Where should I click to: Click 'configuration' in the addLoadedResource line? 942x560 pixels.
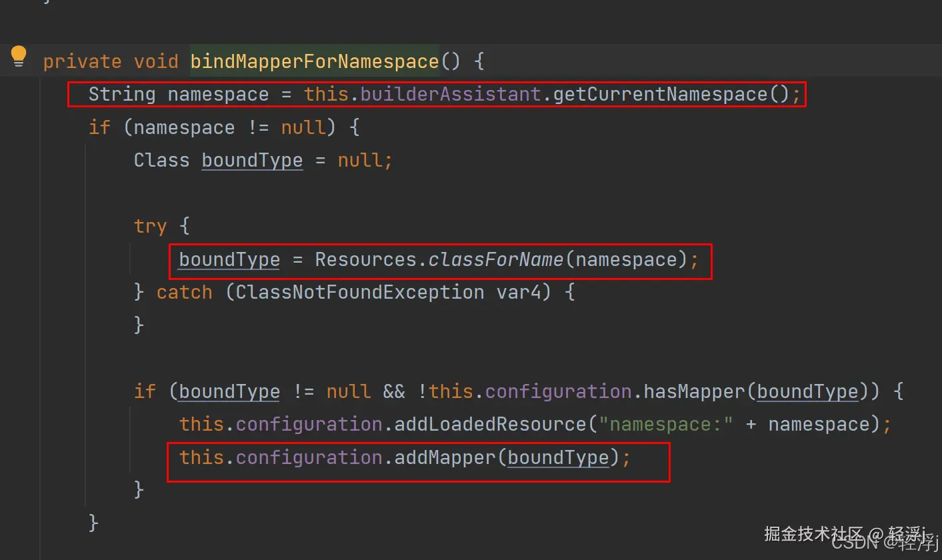[x=309, y=424]
